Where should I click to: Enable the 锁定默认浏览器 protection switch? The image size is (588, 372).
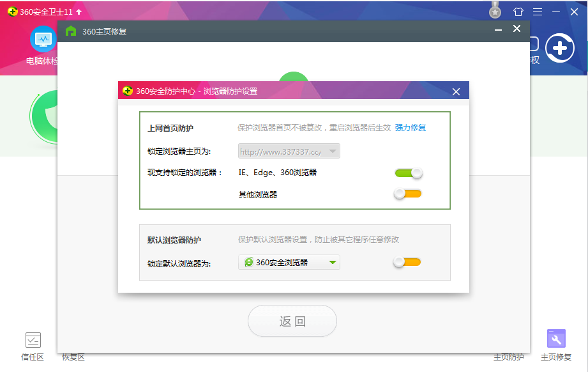point(407,261)
